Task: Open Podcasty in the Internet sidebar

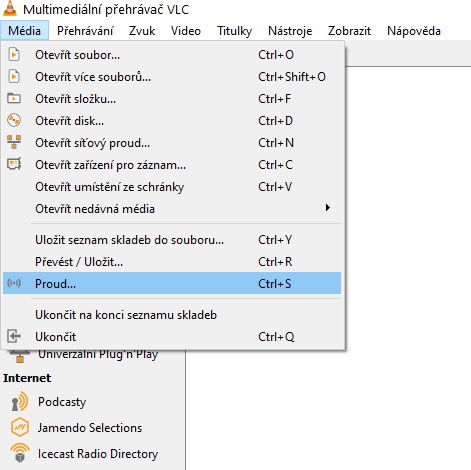Action: click(x=62, y=402)
